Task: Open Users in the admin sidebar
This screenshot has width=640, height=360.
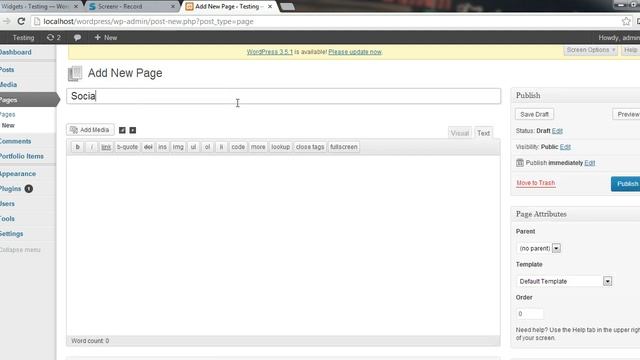Action: tap(7, 204)
